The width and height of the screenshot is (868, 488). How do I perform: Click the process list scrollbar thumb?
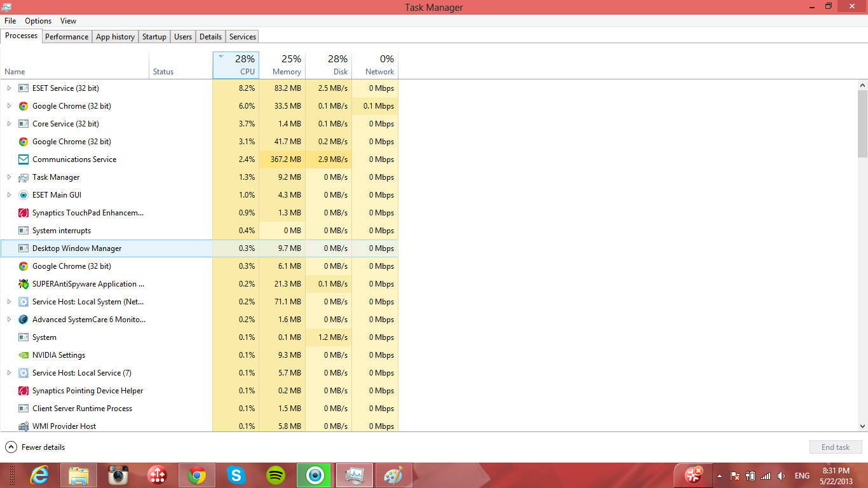(x=862, y=123)
